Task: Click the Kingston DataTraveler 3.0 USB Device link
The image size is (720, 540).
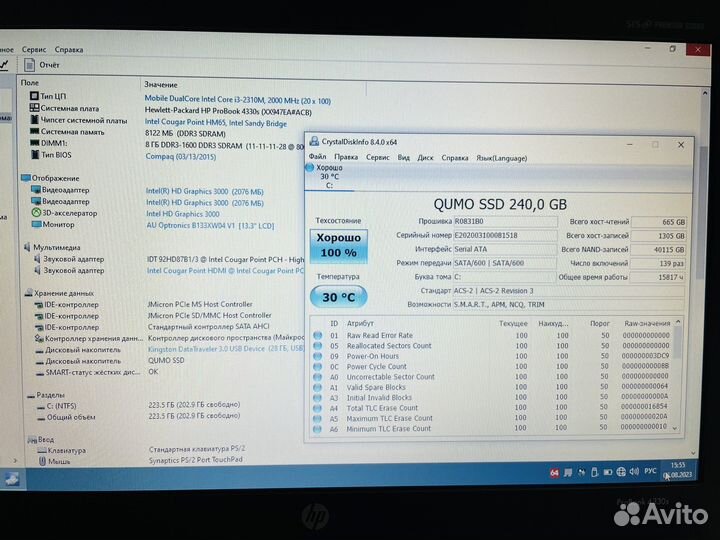Action: click(226, 349)
